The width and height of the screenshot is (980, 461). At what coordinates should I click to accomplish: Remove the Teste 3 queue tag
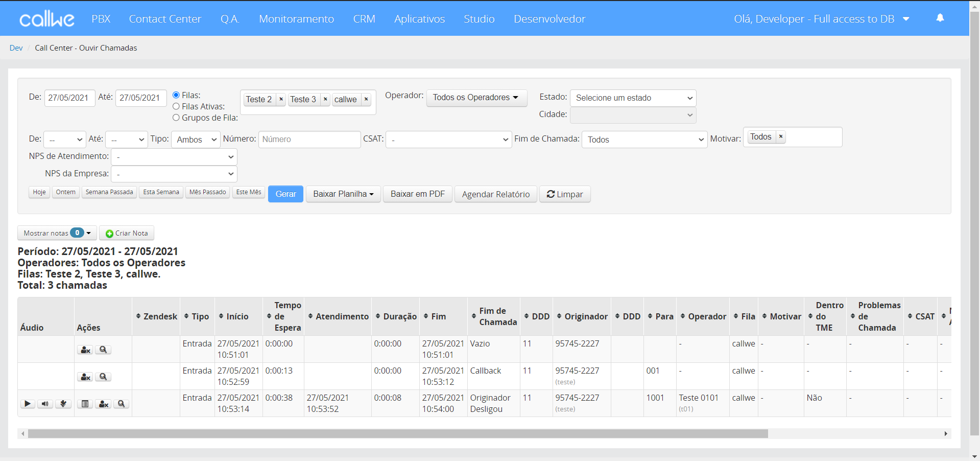point(325,99)
